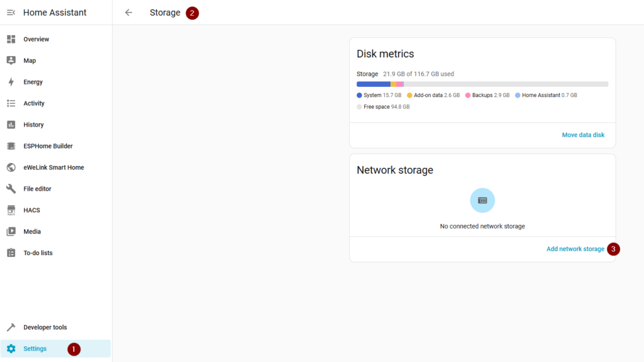Click the Developer tools hammer icon
Screen dimensions: 644x362
[11, 327]
